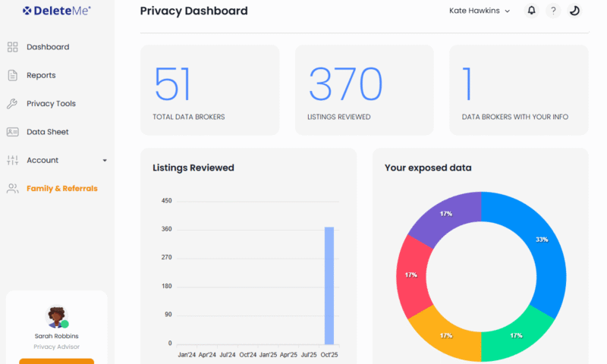Click Sarah Robbins advisor avatar
The width and height of the screenshot is (607, 364).
click(x=56, y=317)
